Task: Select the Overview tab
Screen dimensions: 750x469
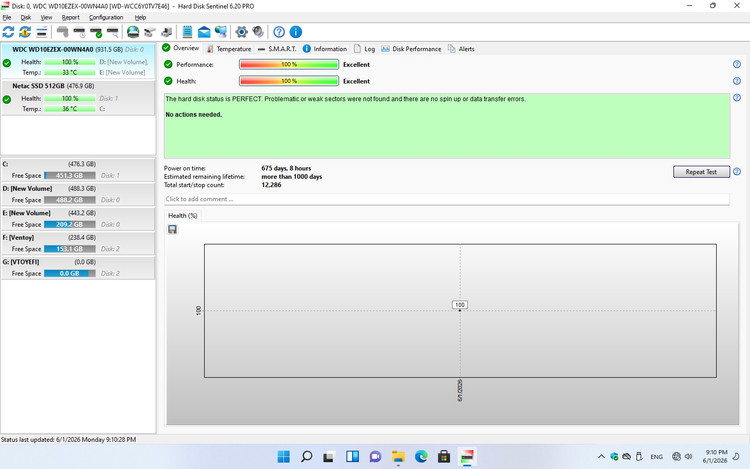Action: click(x=181, y=48)
